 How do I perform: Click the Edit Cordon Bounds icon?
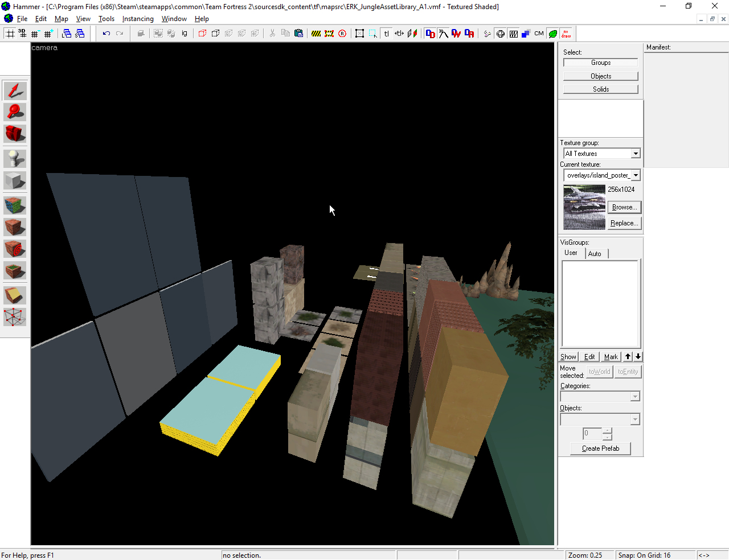click(x=329, y=34)
